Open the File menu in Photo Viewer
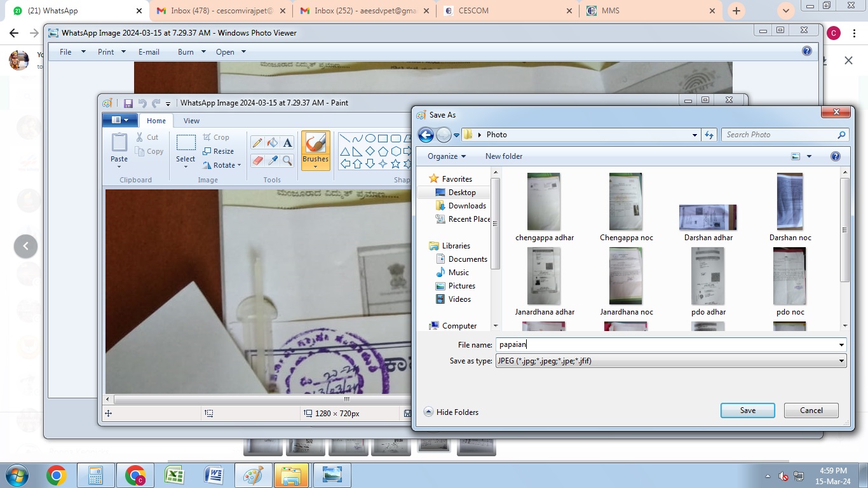This screenshot has height=488, width=868. [72, 52]
